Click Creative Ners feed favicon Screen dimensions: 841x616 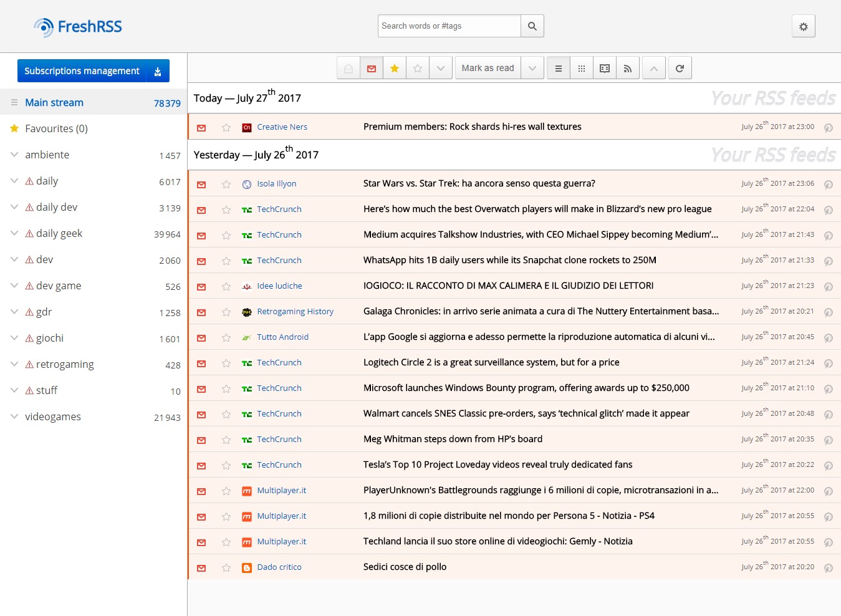click(x=247, y=128)
